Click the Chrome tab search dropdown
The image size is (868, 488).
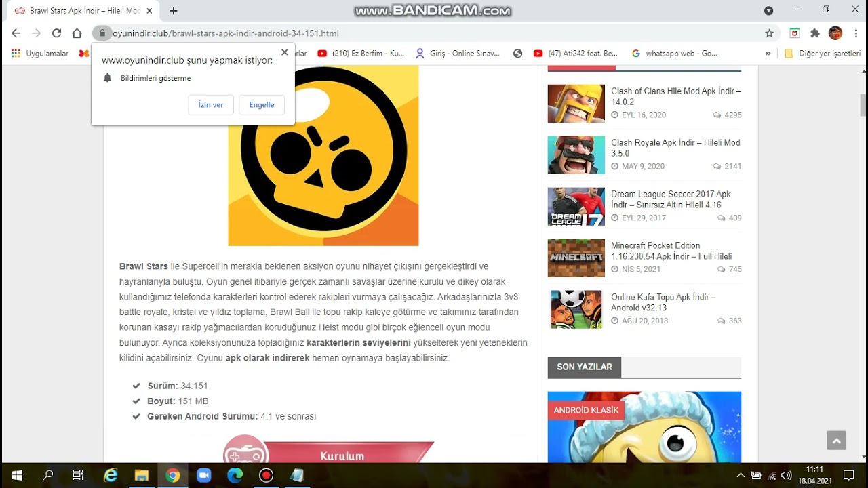[x=768, y=11]
